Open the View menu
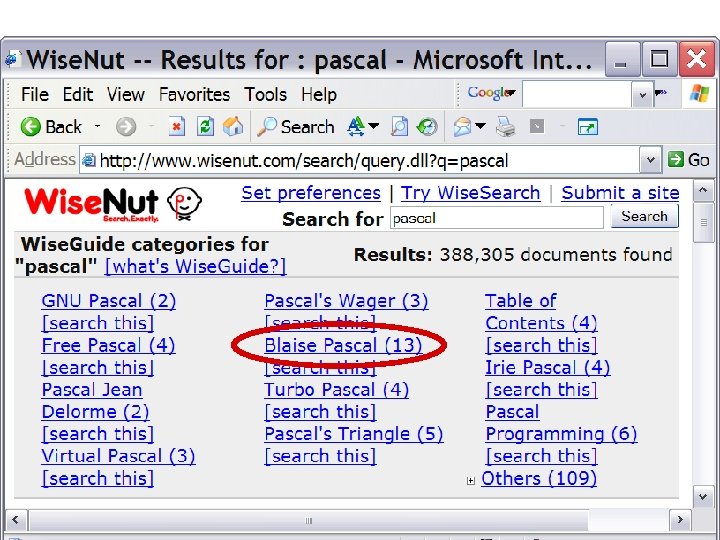The image size is (720, 540). pos(125,95)
